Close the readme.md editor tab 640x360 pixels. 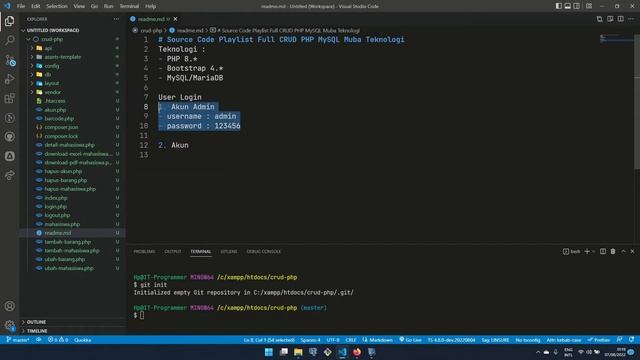coord(176,19)
